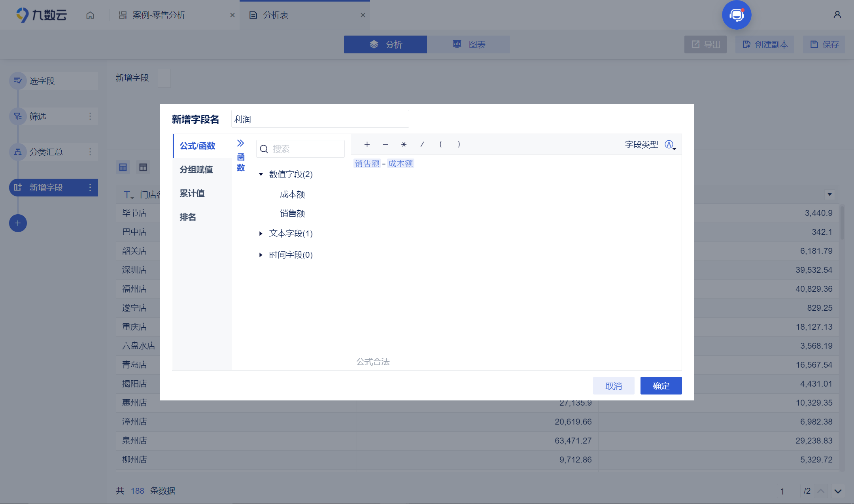
Task: Add a new analysis step with plus button
Action: [x=18, y=223]
